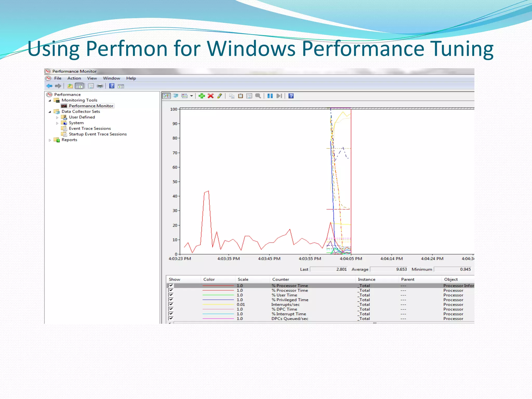Open the Window menu

[x=111, y=78]
